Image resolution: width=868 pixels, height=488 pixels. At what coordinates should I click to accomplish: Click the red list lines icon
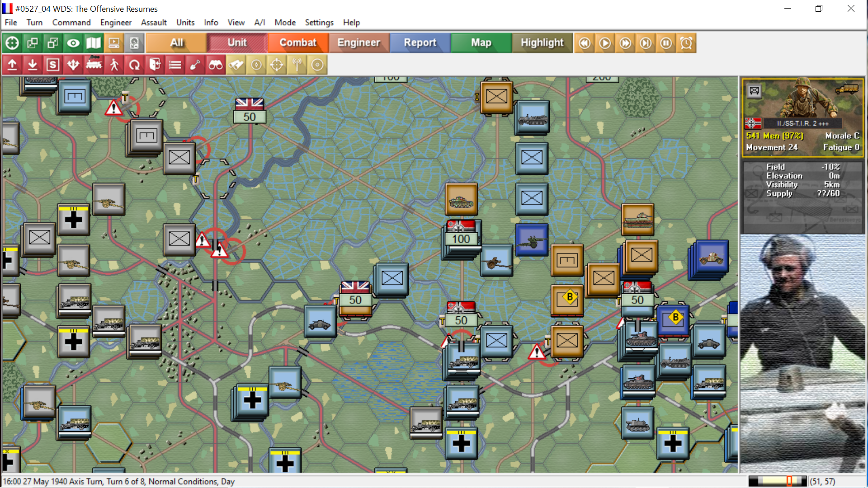175,65
